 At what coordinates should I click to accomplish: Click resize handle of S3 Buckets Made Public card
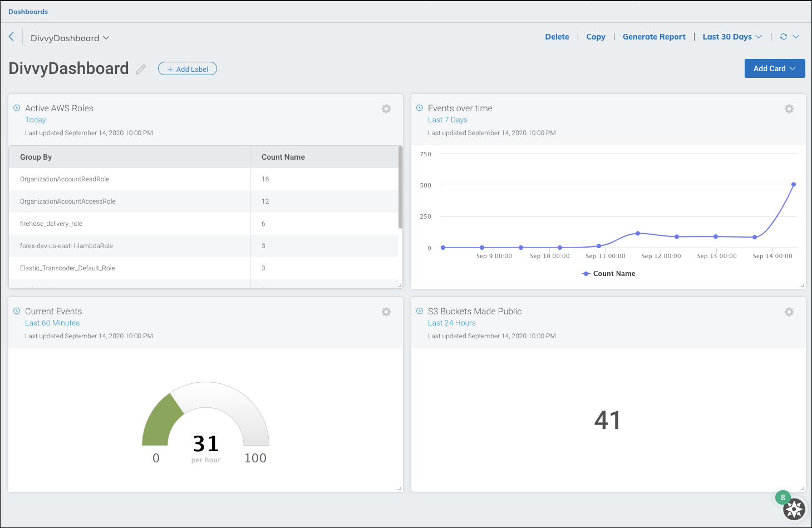(803, 488)
